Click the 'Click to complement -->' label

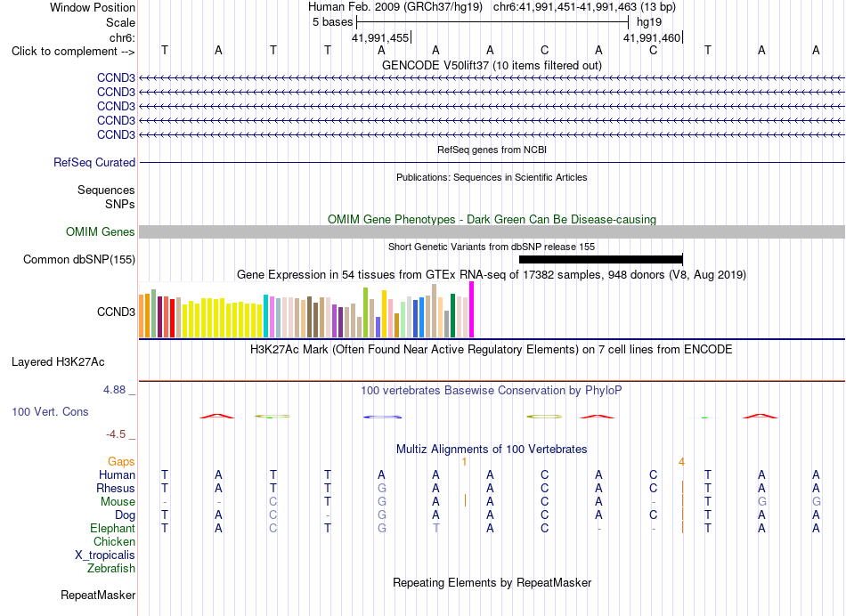(73, 52)
